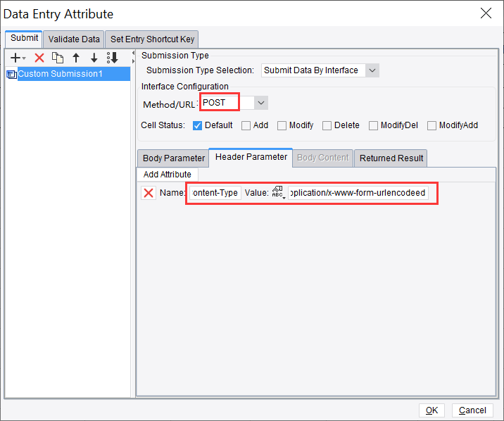Screen dimensions: 504x421
Task: Delete the selected submission with the red X
Action: 39,58
